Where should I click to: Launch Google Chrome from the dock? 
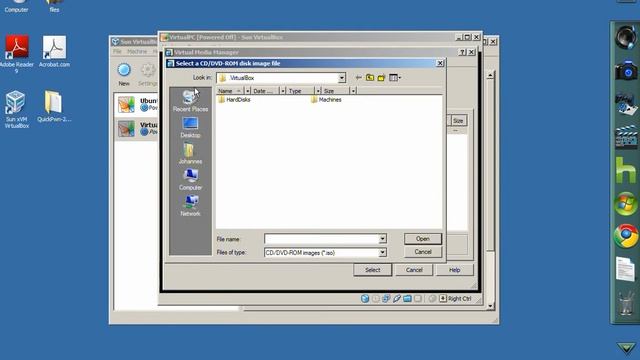point(626,236)
